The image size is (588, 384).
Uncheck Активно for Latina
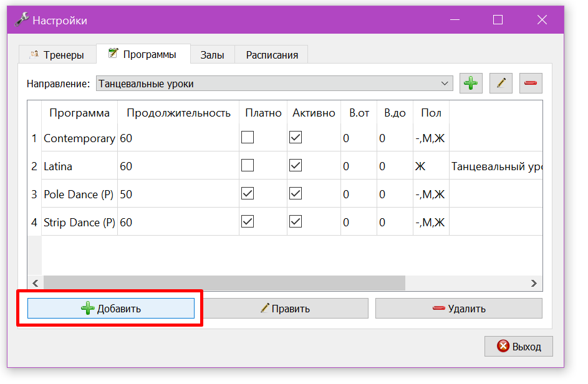(x=296, y=165)
